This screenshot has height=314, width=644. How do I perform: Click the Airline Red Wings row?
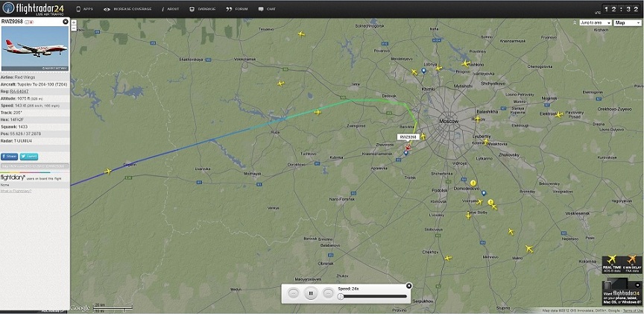(x=35, y=77)
